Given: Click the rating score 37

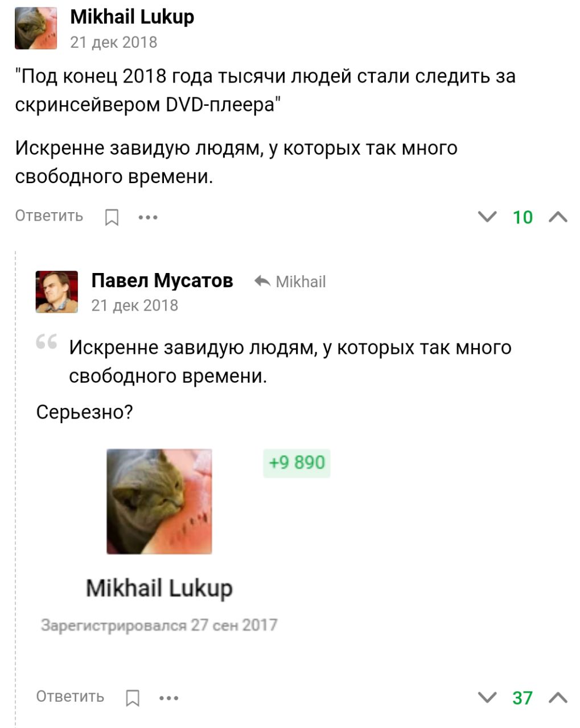Looking at the screenshot, I should tap(523, 698).
